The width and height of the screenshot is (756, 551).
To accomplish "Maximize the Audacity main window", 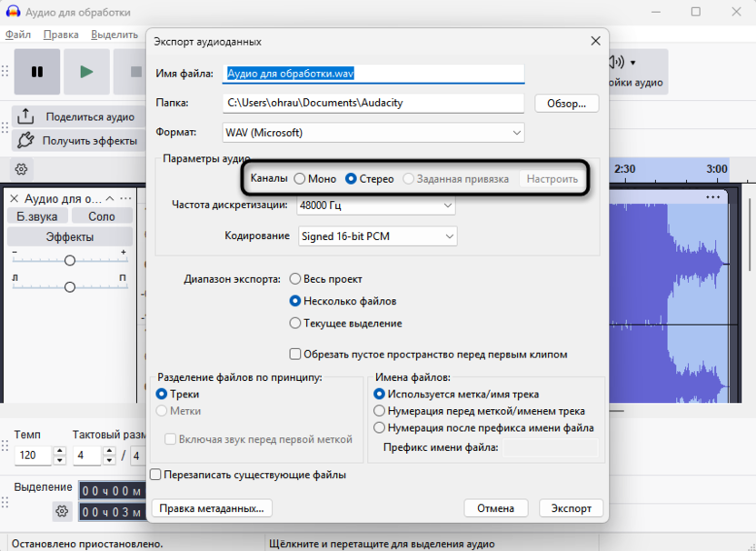I will 696,12.
